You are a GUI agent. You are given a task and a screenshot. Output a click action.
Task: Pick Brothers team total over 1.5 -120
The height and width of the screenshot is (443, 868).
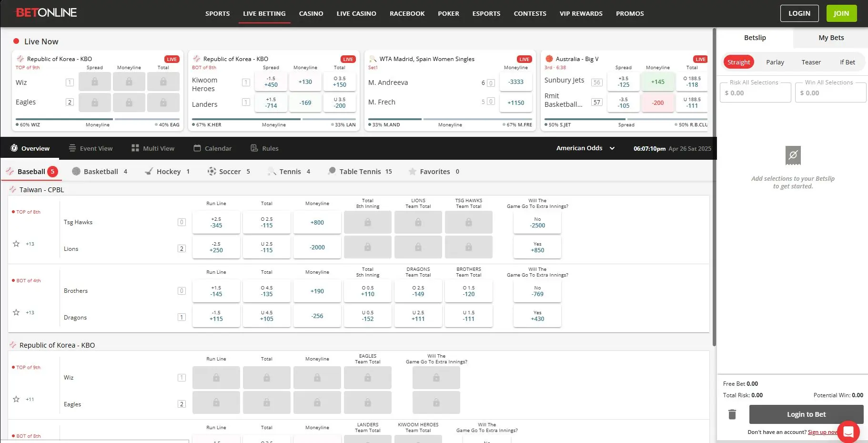[469, 291]
